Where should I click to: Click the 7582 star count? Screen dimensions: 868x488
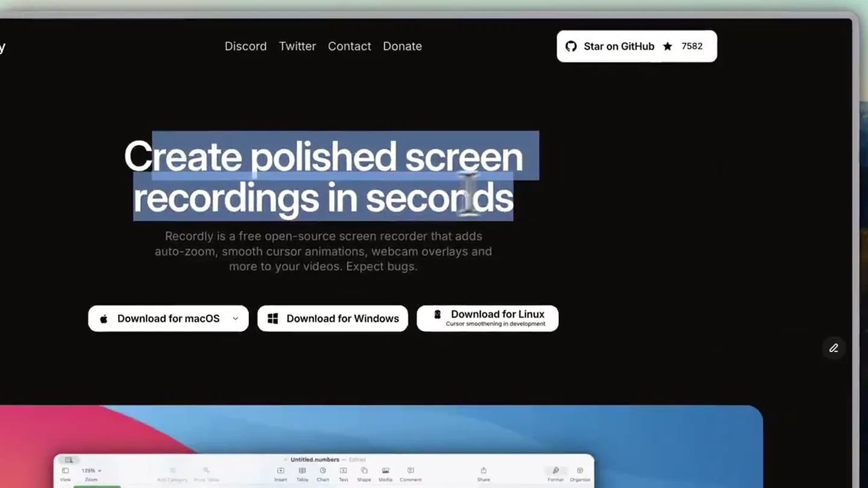click(692, 46)
